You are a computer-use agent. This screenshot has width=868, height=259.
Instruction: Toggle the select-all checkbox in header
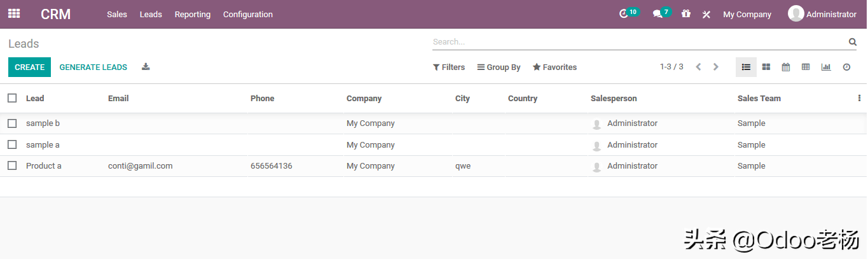coord(12,98)
